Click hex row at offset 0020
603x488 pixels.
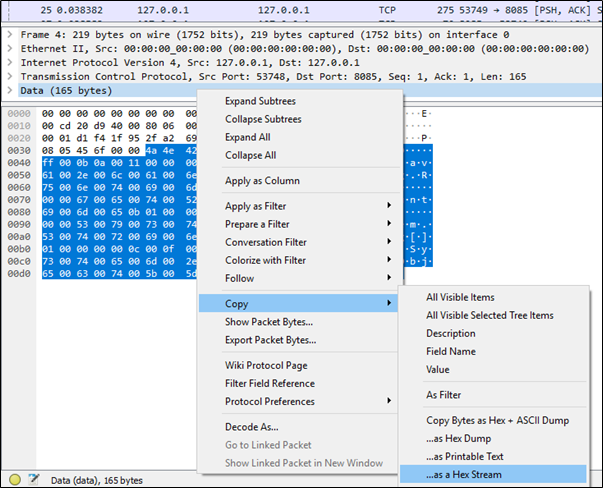(x=119, y=138)
